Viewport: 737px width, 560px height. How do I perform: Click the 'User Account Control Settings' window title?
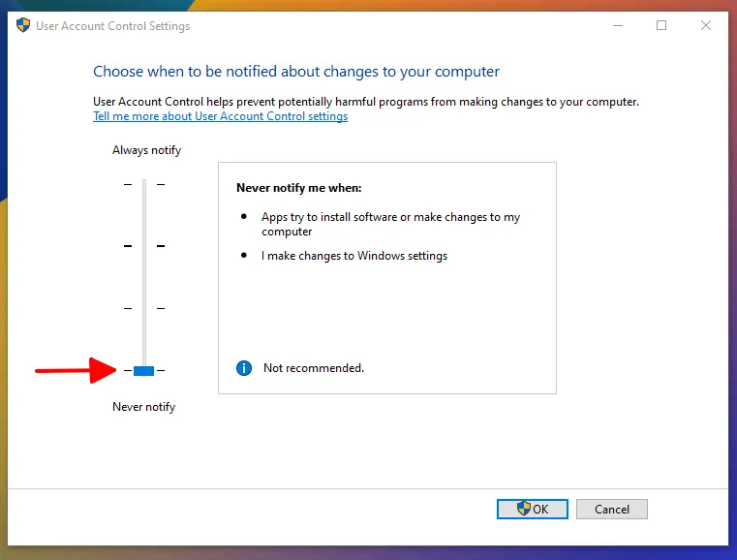click(112, 26)
